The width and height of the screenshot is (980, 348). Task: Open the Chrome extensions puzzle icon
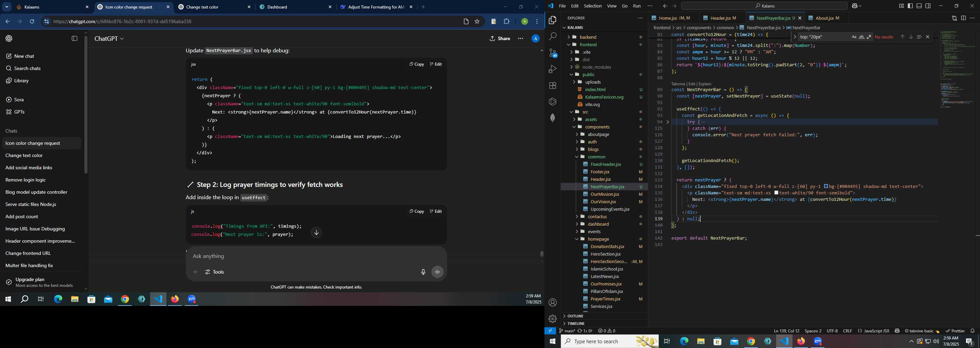(506, 22)
